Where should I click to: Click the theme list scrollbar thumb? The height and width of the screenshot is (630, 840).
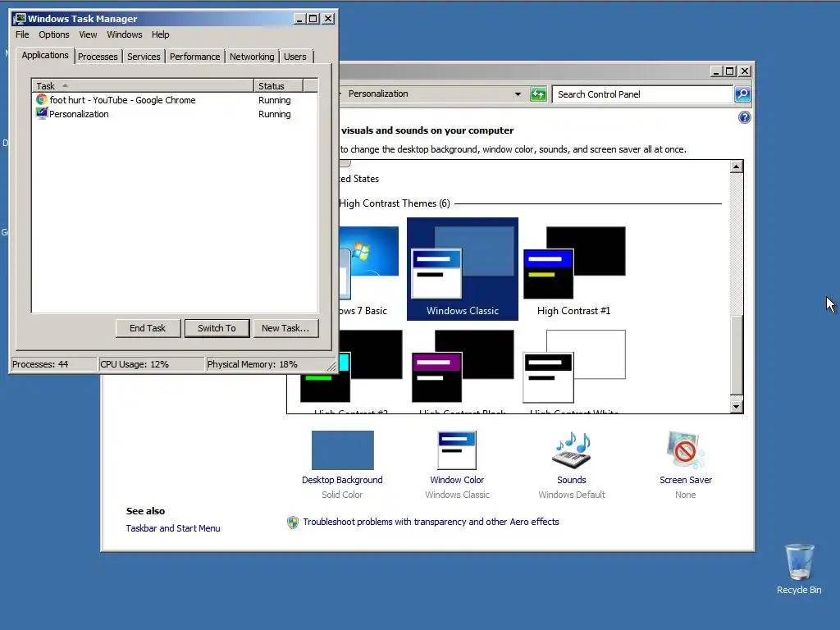pyautogui.click(x=736, y=356)
